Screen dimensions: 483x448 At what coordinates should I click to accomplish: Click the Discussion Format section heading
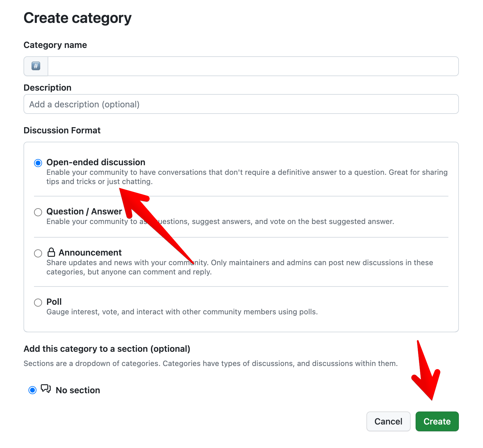tap(62, 130)
